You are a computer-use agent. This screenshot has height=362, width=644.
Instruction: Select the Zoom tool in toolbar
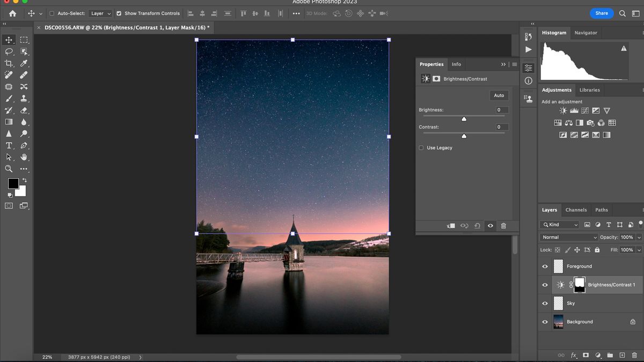tap(9, 168)
